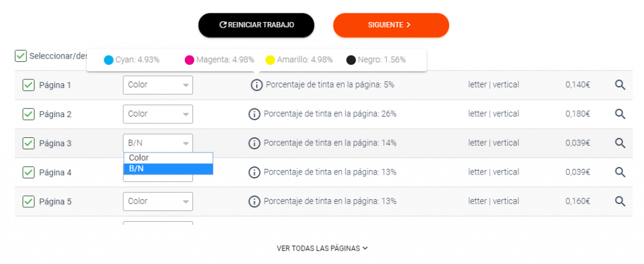Choose Color option in open dropdown list
Screen dimensions: 644x264
pyautogui.click(x=168, y=158)
